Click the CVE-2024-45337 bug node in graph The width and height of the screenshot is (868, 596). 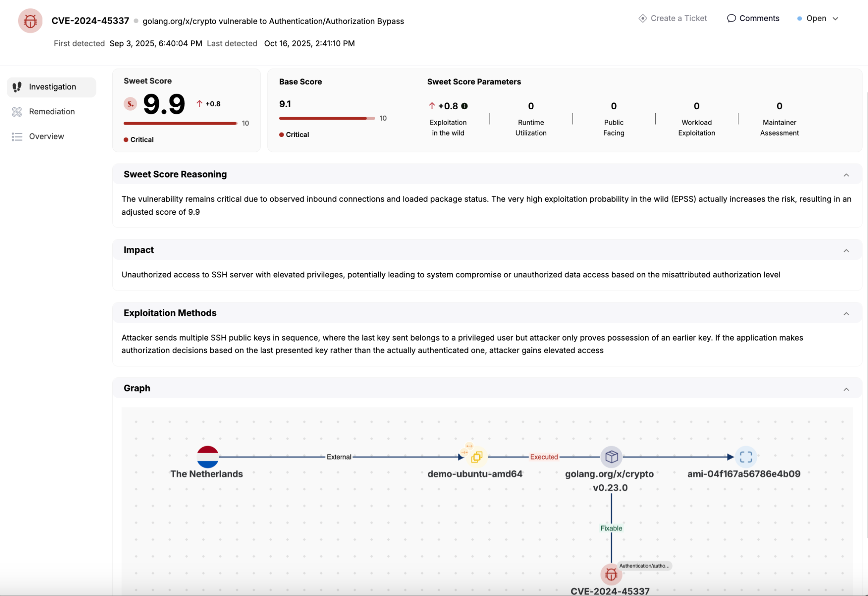(611, 574)
